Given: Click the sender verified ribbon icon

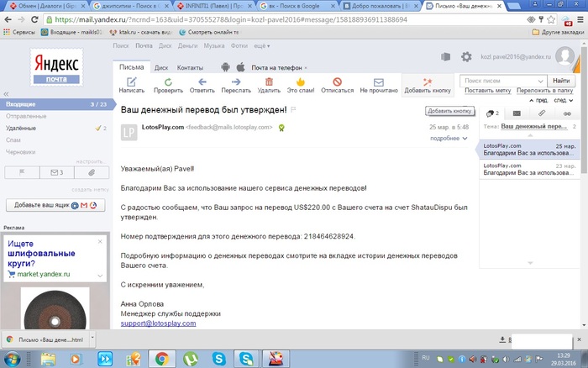Looking at the screenshot, I should (281, 128).
